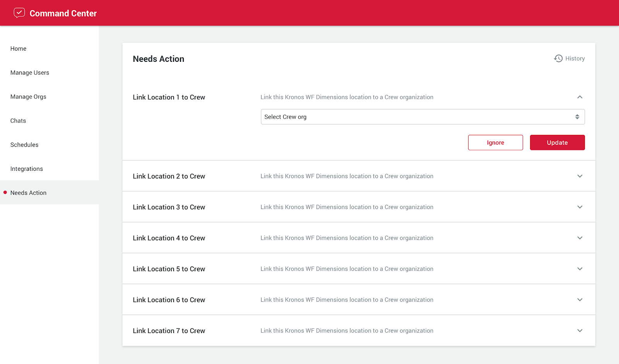
Task: Open Schedules in sidebar
Action: pyautogui.click(x=24, y=145)
